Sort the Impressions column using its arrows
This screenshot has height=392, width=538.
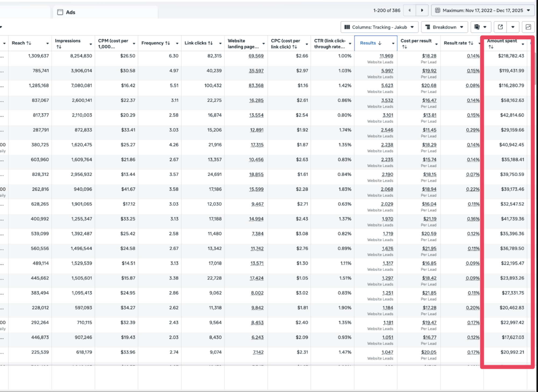59,47
